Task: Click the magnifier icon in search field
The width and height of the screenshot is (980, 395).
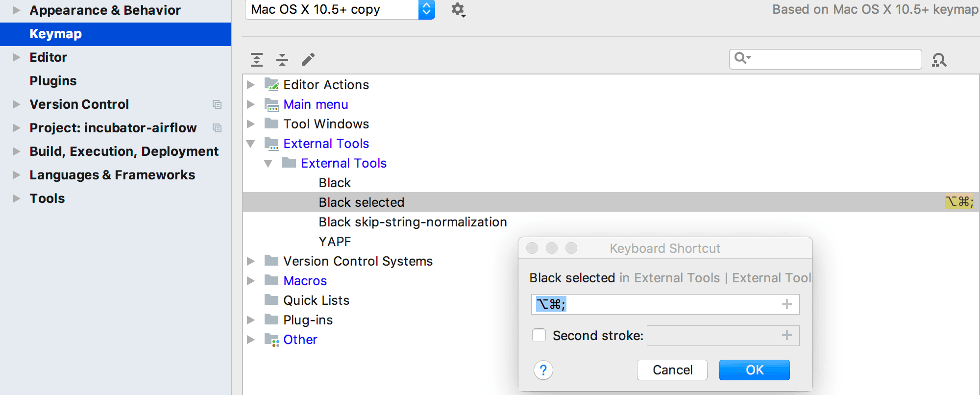Action: coord(743,58)
